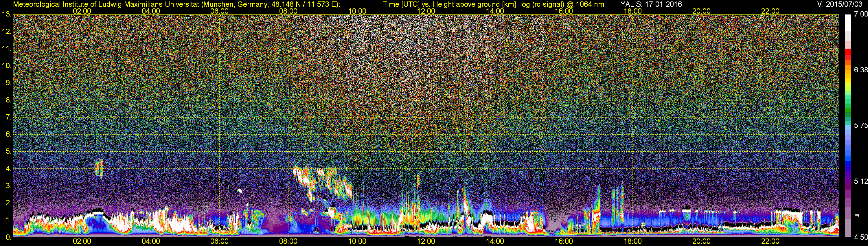Click the 6 km height axis label

[8, 134]
